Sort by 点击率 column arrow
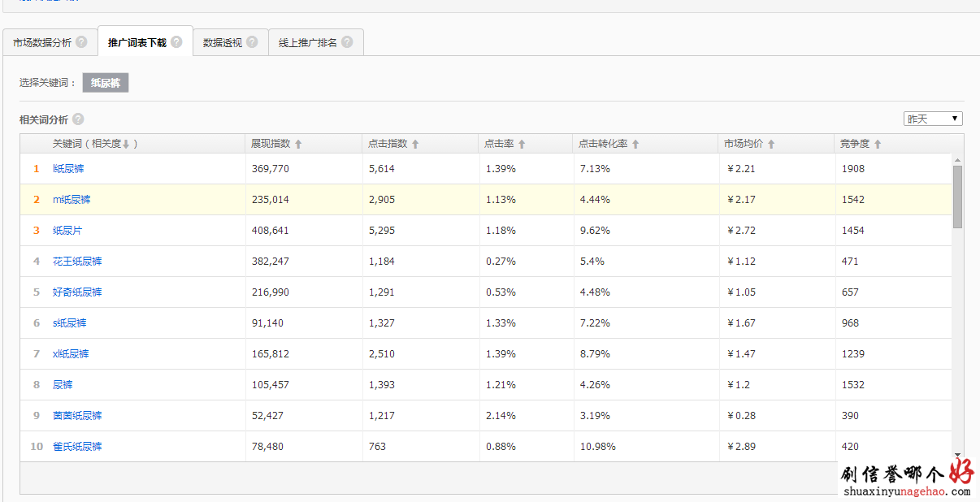 (x=522, y=144)
